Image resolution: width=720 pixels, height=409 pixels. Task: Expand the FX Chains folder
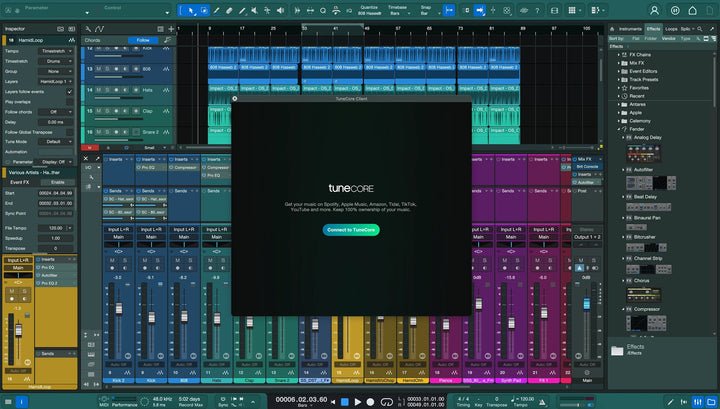(x=619, y=55)
